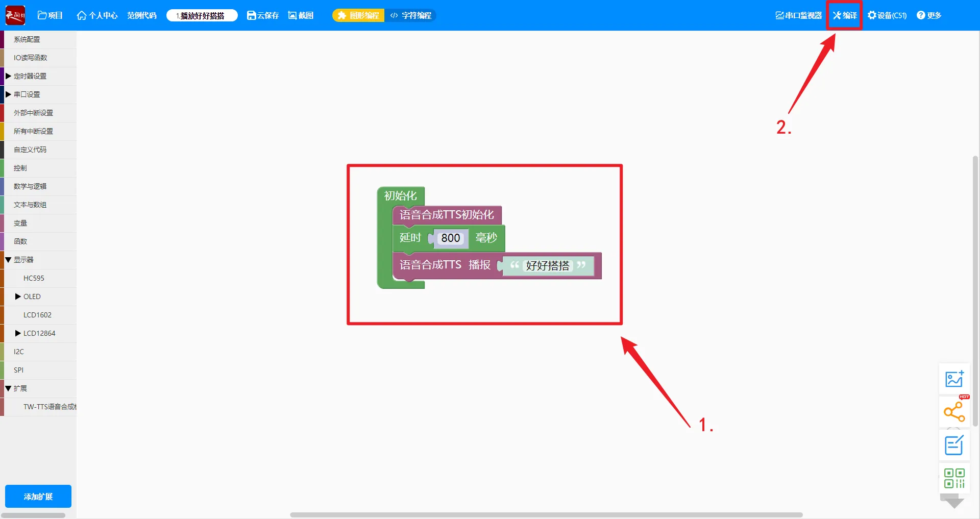The height and width of the screenshot is (519, 980).
Task: Click the image add icon on right
Action: pyautogui.click(x=954, y=379)
